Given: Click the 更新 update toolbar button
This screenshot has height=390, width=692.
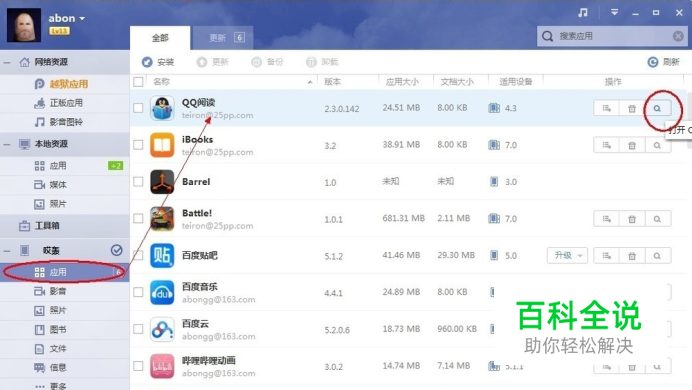Looking at the screenshot, I should 213,62.
